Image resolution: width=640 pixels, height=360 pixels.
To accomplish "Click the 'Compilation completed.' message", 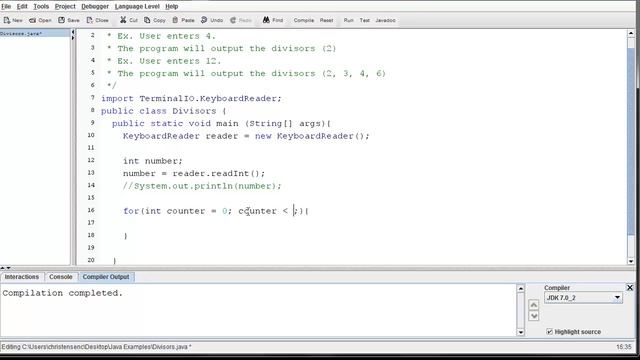I will point(62,293).
